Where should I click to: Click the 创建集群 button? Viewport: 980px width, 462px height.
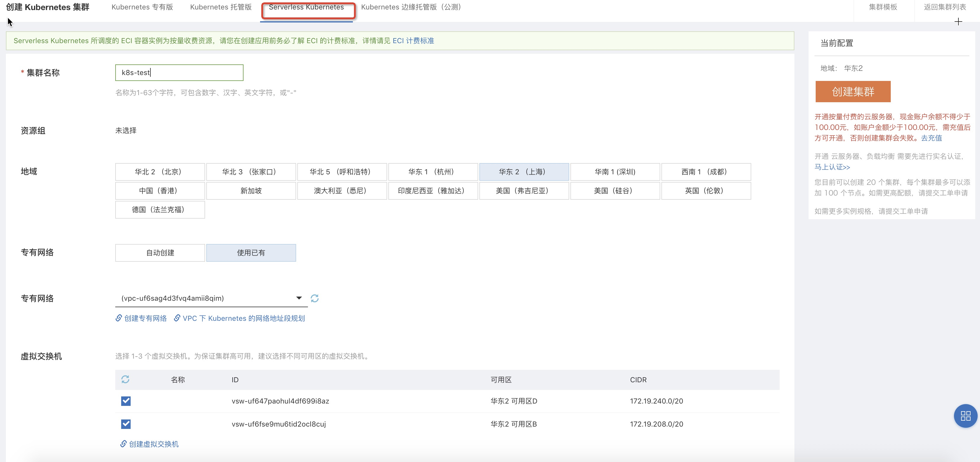pos(853,92)
